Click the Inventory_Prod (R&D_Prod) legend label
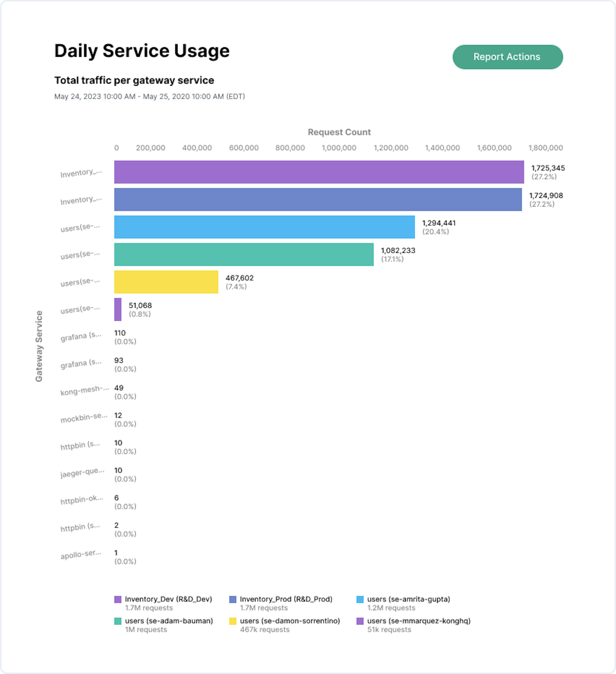This screenshot has height=674, width=616. pos(286,599)
